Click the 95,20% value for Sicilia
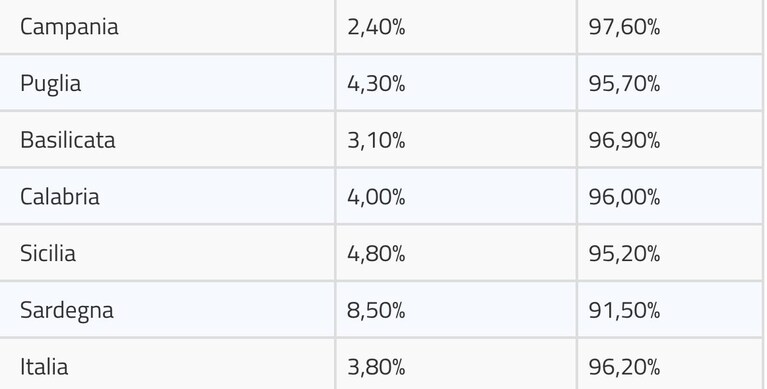This screenshot has width=767, height=389. (624, 254)
